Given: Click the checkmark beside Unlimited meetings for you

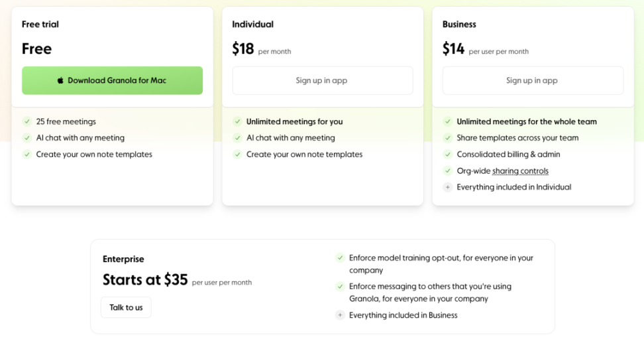Looking at the screenshot, I should [x=237, y=121].
